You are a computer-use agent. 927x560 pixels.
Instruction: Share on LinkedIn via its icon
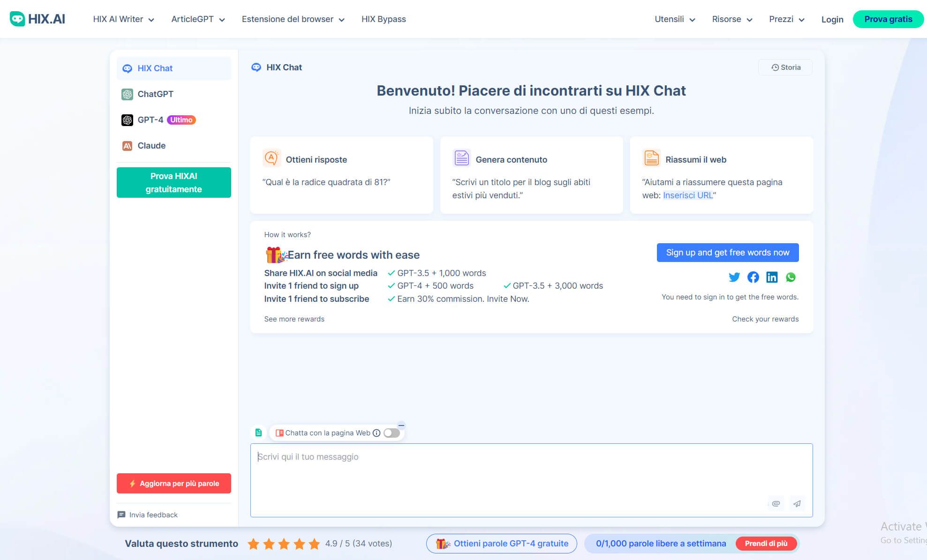(772, 277)
